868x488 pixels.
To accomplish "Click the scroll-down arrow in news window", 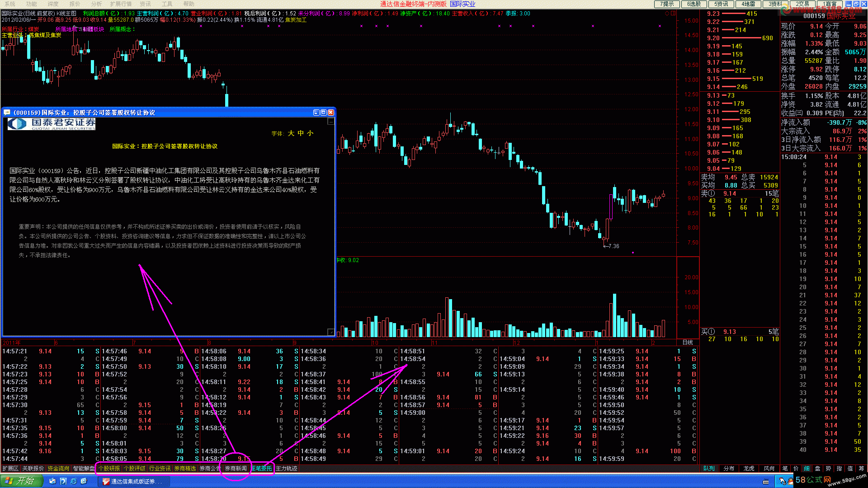I will [331, 332].
